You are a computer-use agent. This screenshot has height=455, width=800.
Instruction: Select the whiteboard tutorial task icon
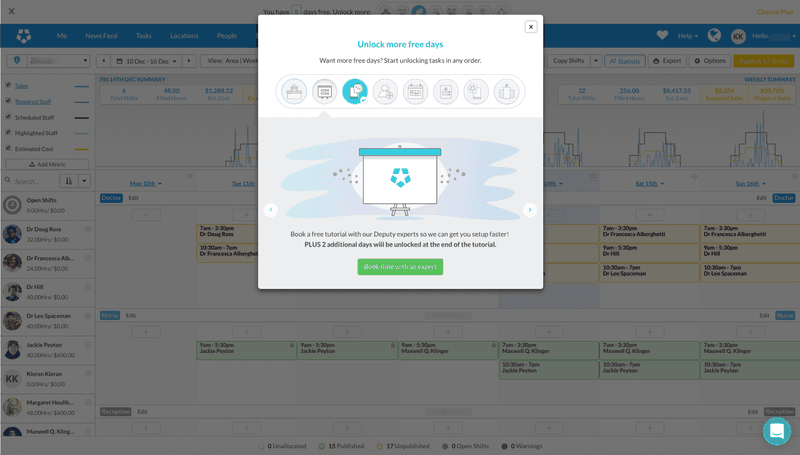pos(324,92)
